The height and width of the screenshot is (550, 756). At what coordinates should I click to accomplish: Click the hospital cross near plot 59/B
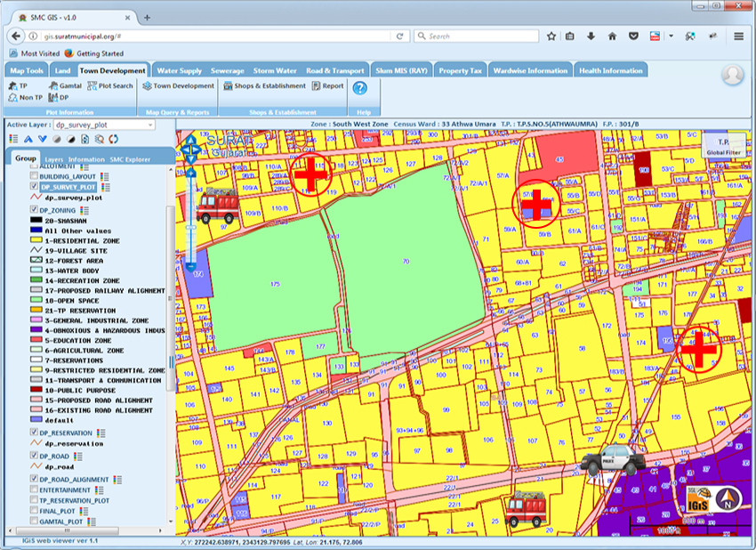(x=536, y=205)
